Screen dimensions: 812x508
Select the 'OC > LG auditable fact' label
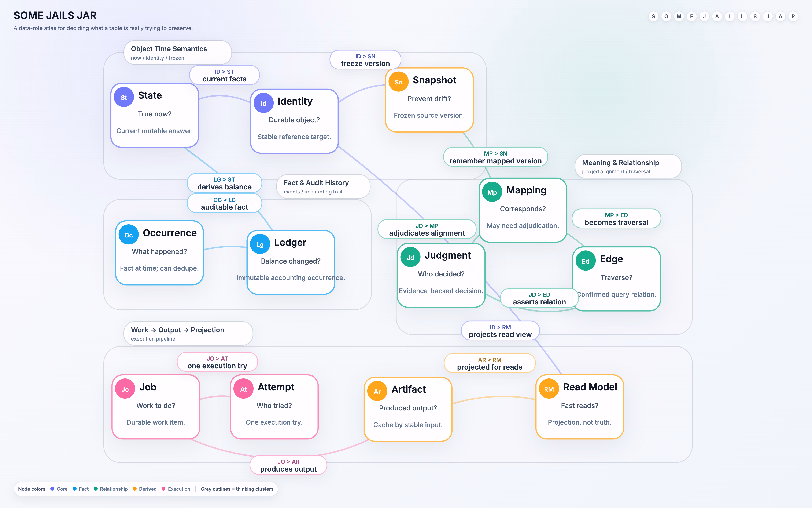[x=225, y=203]
